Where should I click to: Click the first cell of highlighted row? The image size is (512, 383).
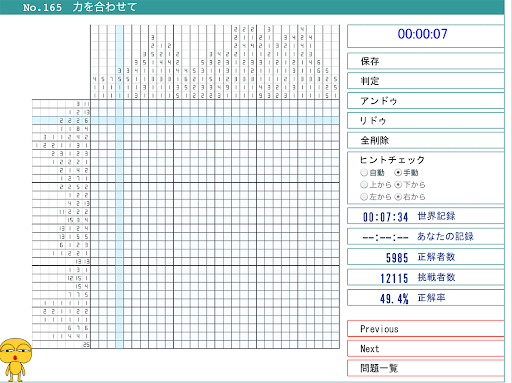click(x=94, y=120)
